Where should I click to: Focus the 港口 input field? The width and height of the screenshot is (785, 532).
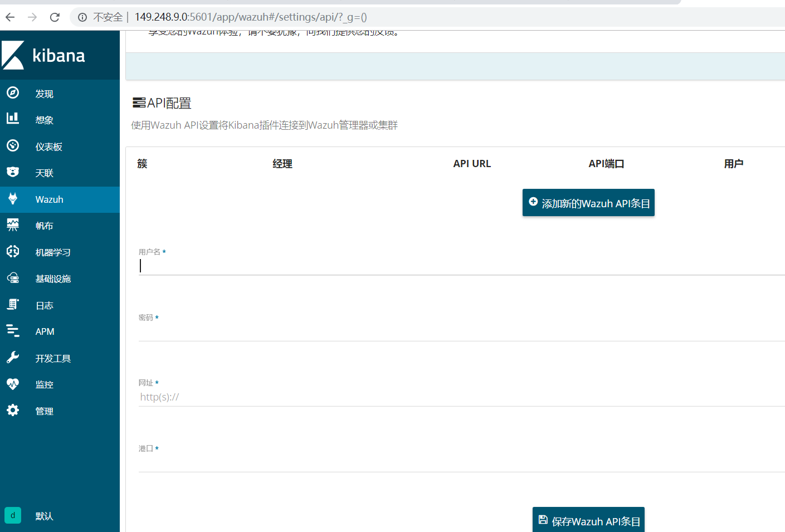pyautogui.click(x=462, y=463)
